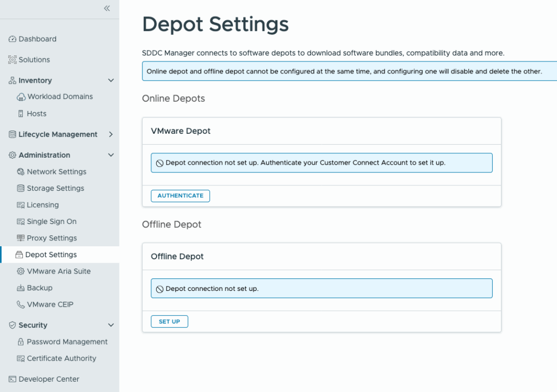Click the Password Management lock icon

[21, 342]
